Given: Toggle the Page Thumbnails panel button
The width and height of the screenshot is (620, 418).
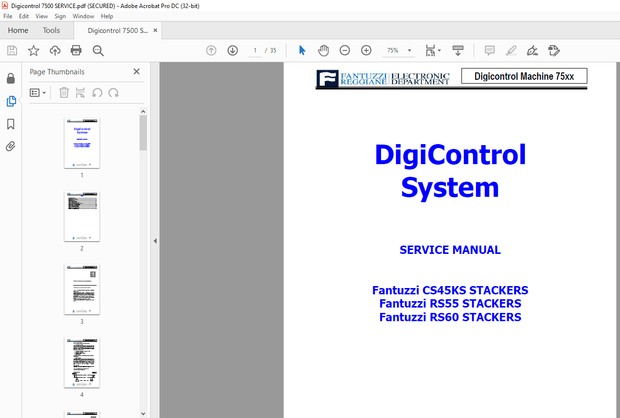Looking at the screenshot, I should (11, 101).
